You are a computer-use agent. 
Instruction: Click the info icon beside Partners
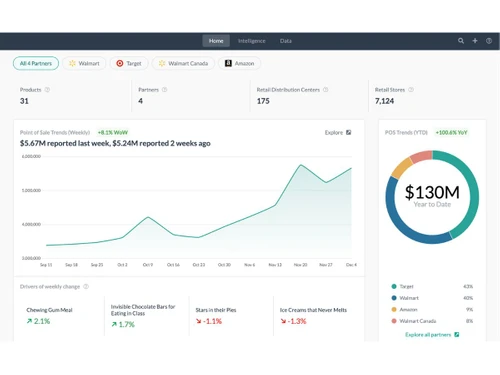pyautogui.click(x=164, y=90)
